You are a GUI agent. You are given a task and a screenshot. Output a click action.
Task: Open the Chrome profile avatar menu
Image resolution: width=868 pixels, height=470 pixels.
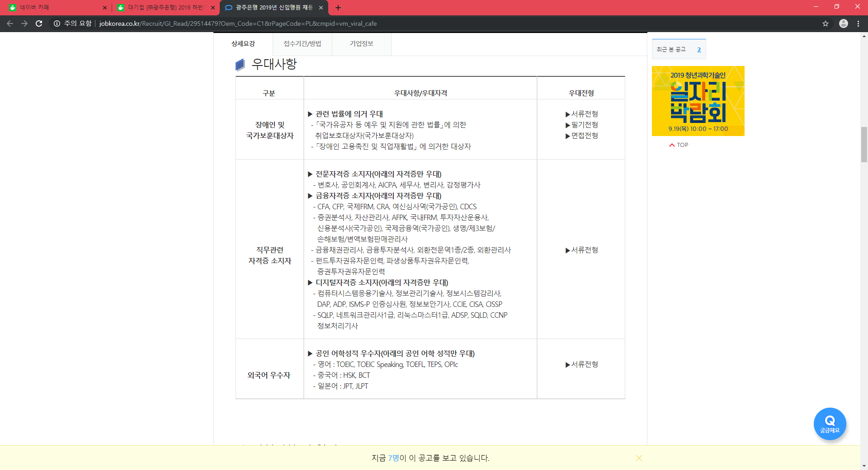[844, 23]
